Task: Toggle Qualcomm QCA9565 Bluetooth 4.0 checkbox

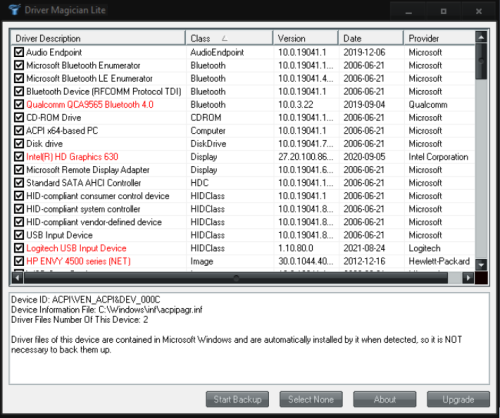Action: click(x=19, y=104)
